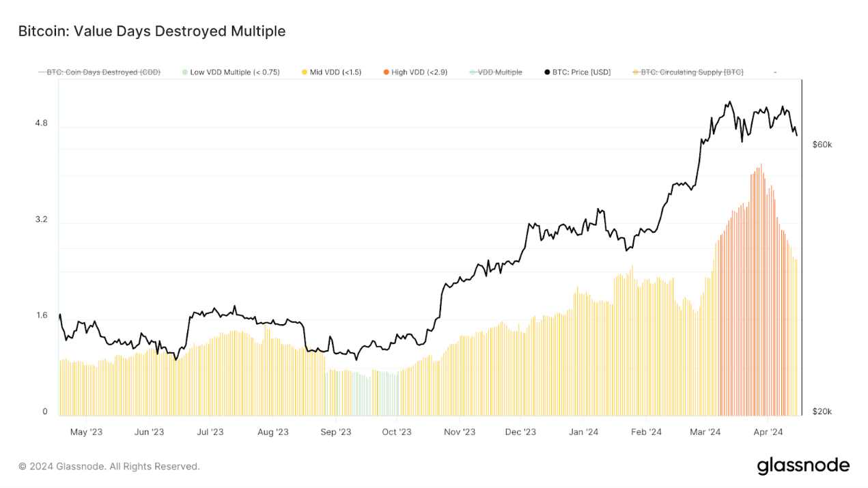The width and height of the screenshot is (868, 488).
Task: Select the Sep '23 x-axis label
Action: [335, 431]
